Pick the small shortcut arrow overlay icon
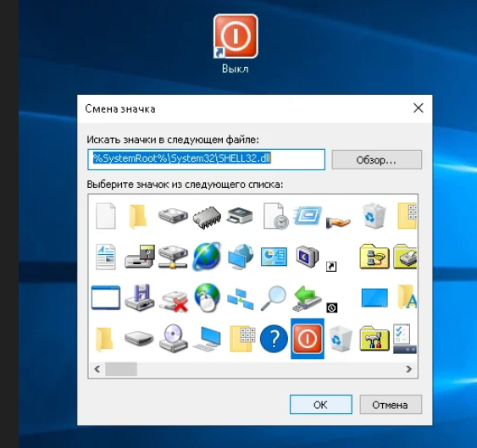The image size is (477, 448). click(x=331, y=267)
